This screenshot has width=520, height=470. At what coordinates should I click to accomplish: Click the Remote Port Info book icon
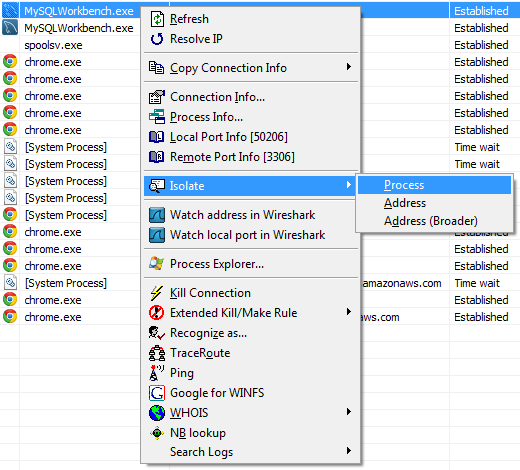pos(156,157)
